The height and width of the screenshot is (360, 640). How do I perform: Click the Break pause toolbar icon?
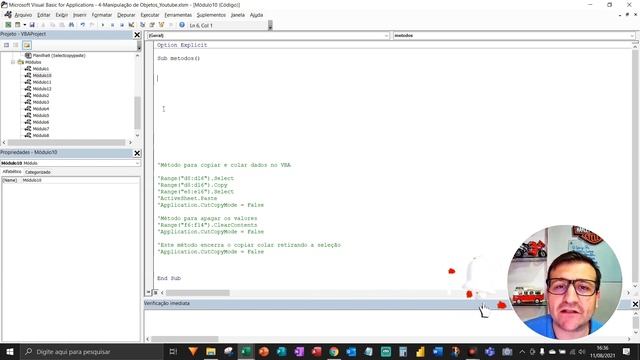click(x=112, y=25)
